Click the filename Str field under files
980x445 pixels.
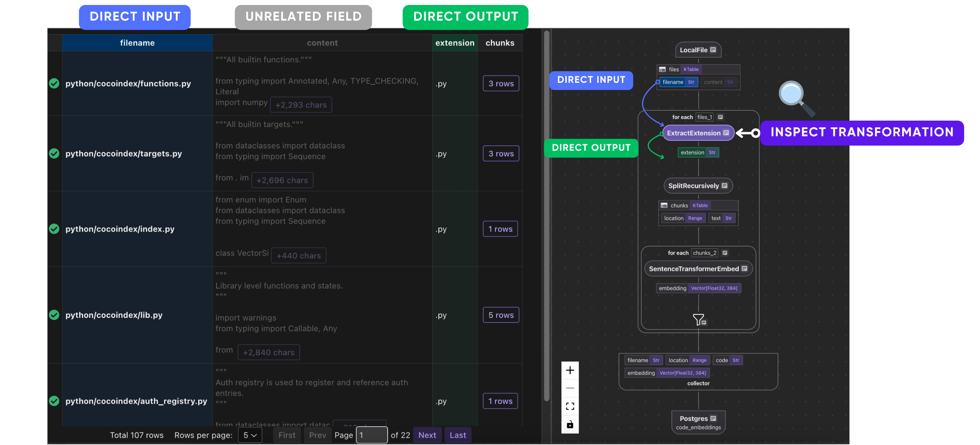click(x=679, y=82)
